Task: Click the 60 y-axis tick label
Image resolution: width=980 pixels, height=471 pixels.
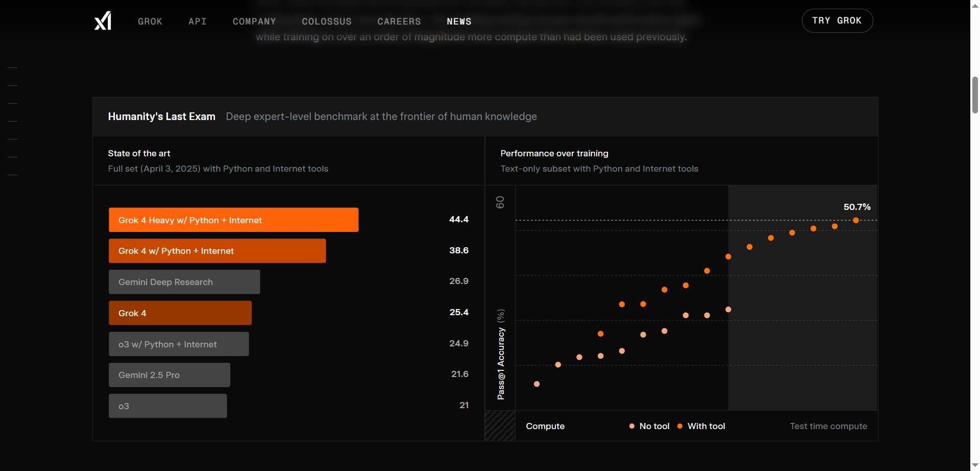Action: [500, 202]
